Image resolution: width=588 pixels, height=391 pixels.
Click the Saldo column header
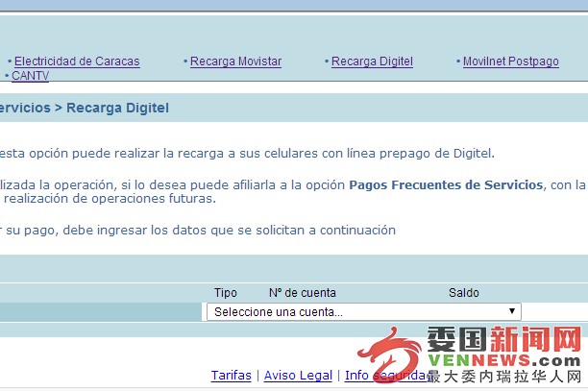464,292
